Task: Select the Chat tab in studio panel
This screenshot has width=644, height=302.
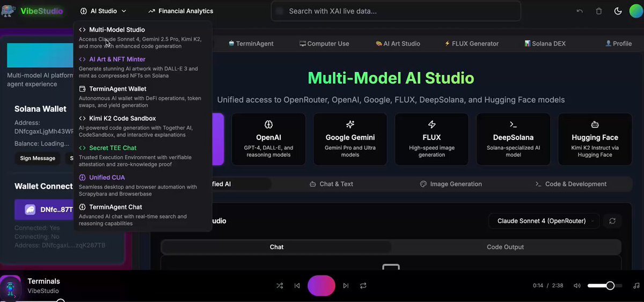Action: [276, 247]
